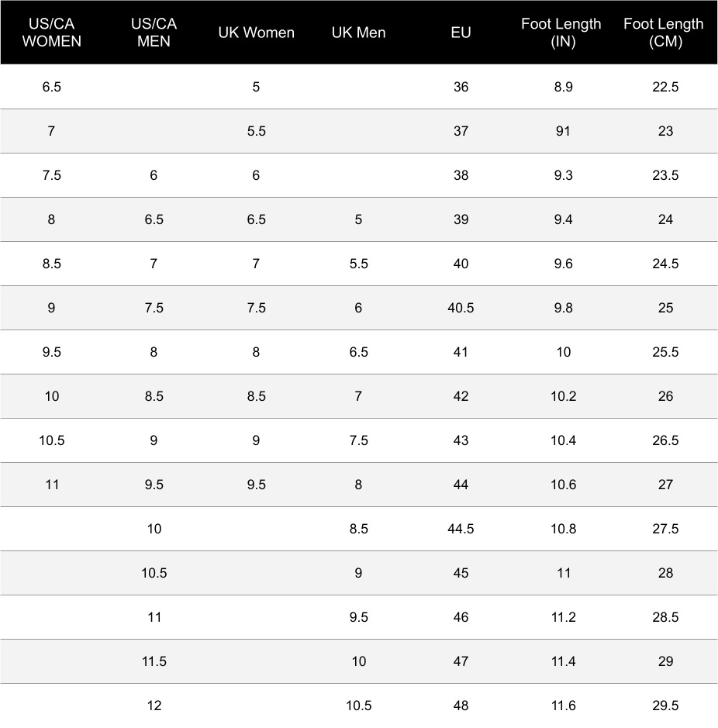Click the EU column header
718x728 pixels.
click(x=461, y=33)
